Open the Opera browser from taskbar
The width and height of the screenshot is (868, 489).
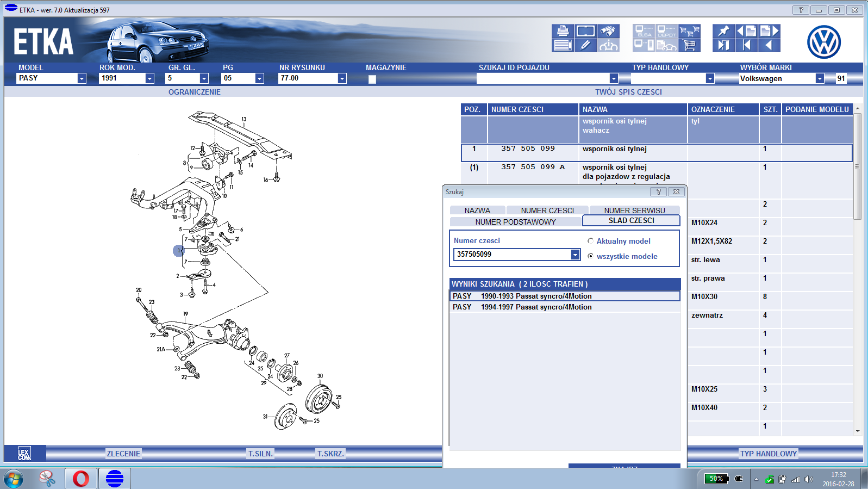pos(81,479)
